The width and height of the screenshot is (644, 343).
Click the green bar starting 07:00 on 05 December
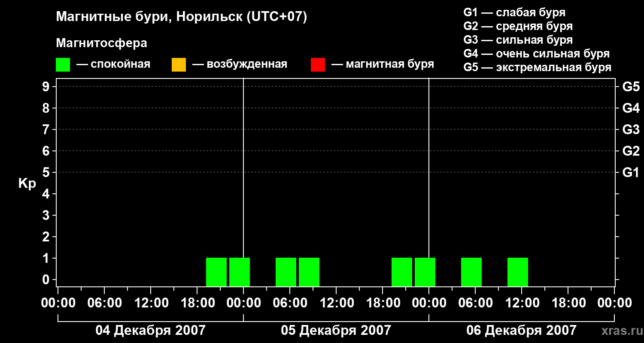pyautogui.click(x=309, y=272)
